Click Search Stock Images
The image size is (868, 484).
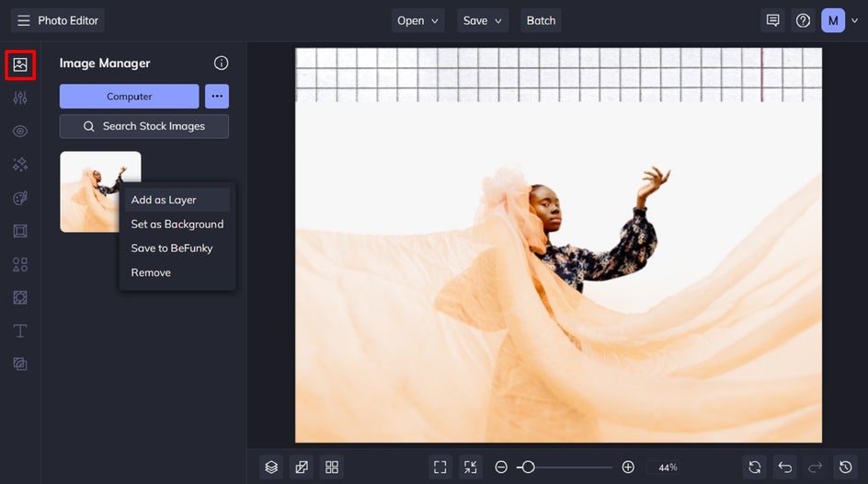coord(144,126)
